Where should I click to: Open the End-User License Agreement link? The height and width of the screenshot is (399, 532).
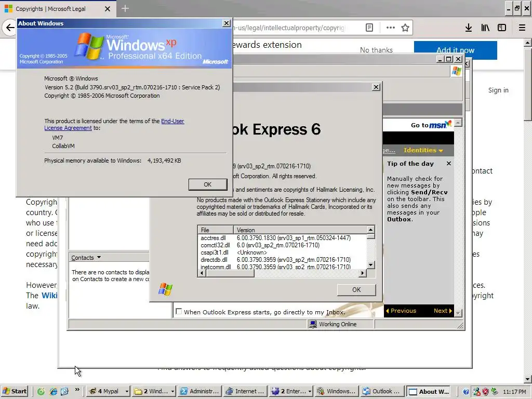coord(114,125)
